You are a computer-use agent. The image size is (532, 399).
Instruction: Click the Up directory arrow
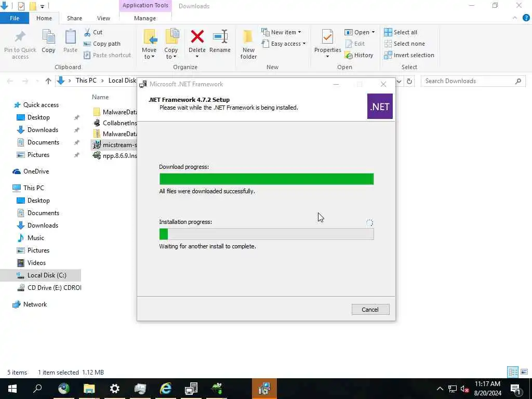point(48,81)
